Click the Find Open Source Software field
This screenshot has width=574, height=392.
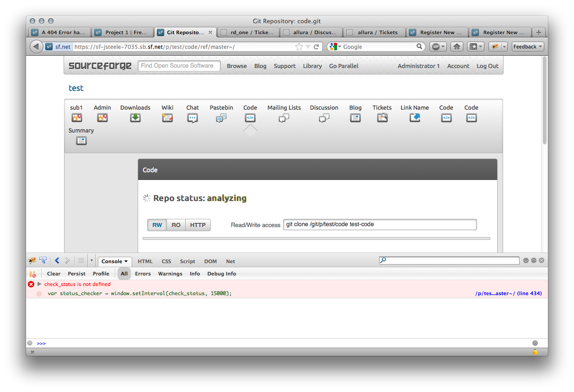(179, 66)
